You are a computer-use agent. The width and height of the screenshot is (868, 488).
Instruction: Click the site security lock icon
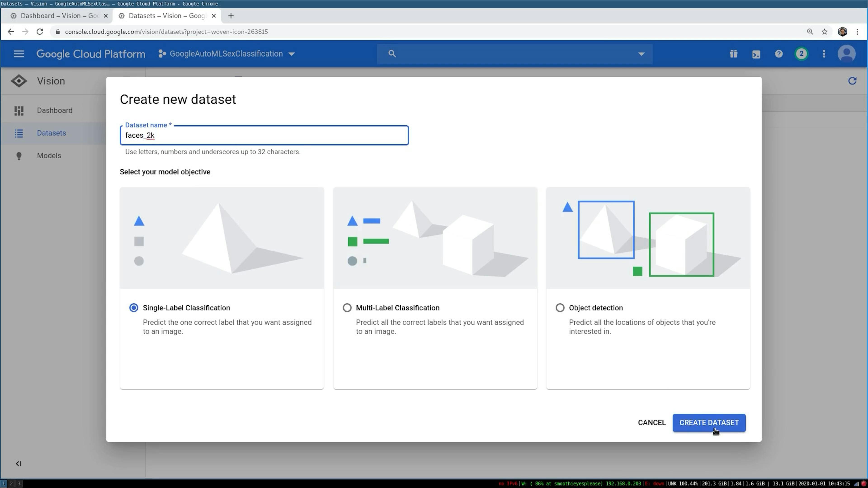click(58, 32)
